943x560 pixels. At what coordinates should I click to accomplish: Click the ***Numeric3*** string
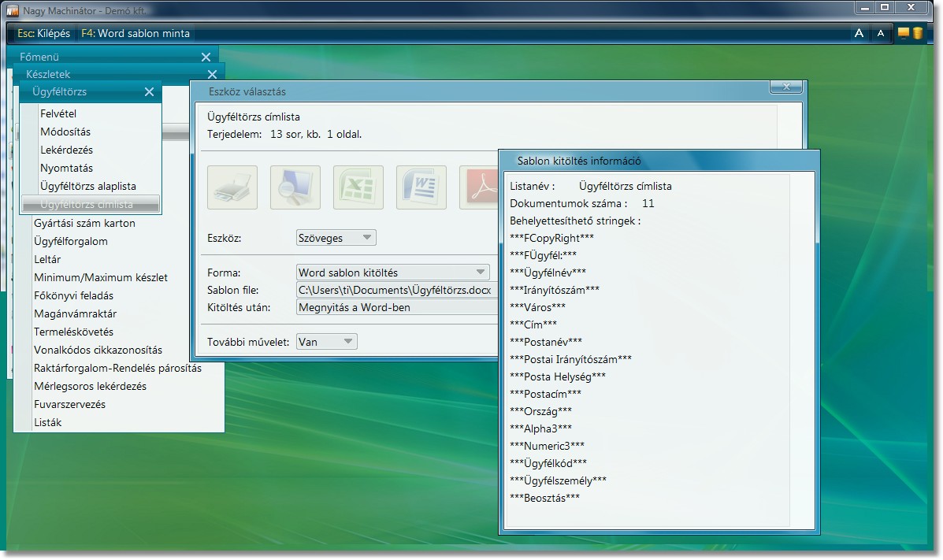pos(548,447)
